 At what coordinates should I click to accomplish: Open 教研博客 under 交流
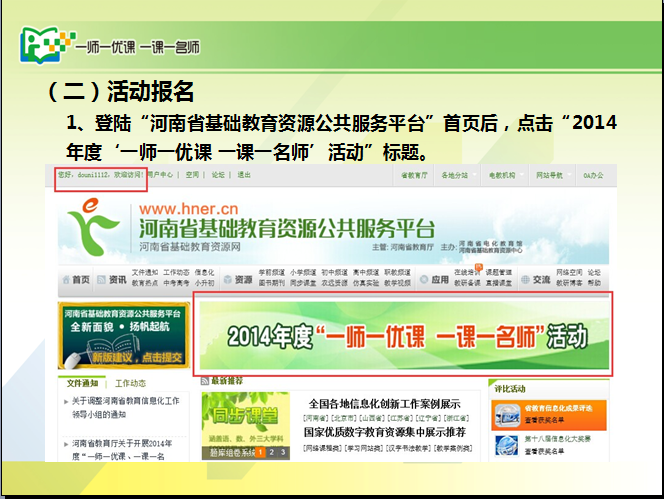coord(569,283)
